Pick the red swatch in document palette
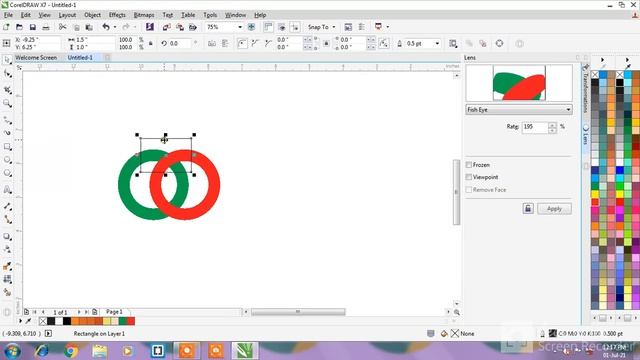640x360 pixels. [131, 321]
